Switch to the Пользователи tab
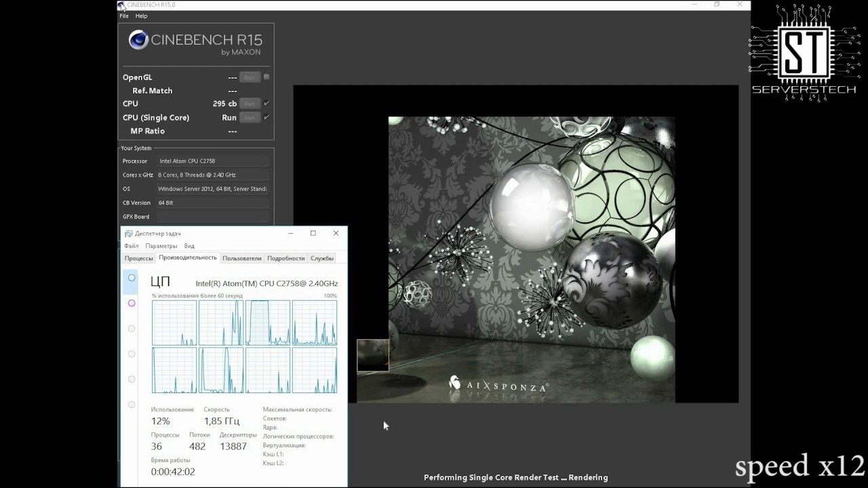Viewport: 868px width, 488px height. click(x=242, y=258)
